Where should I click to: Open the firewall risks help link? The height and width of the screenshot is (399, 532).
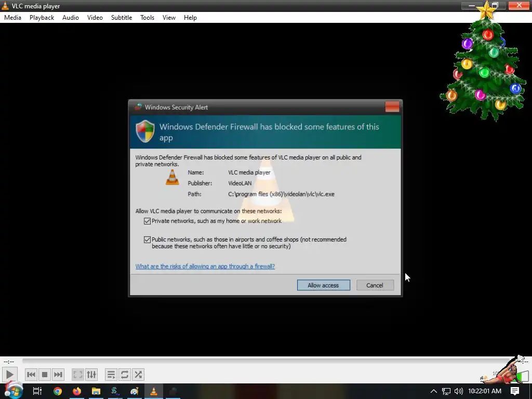click(205, 267)
